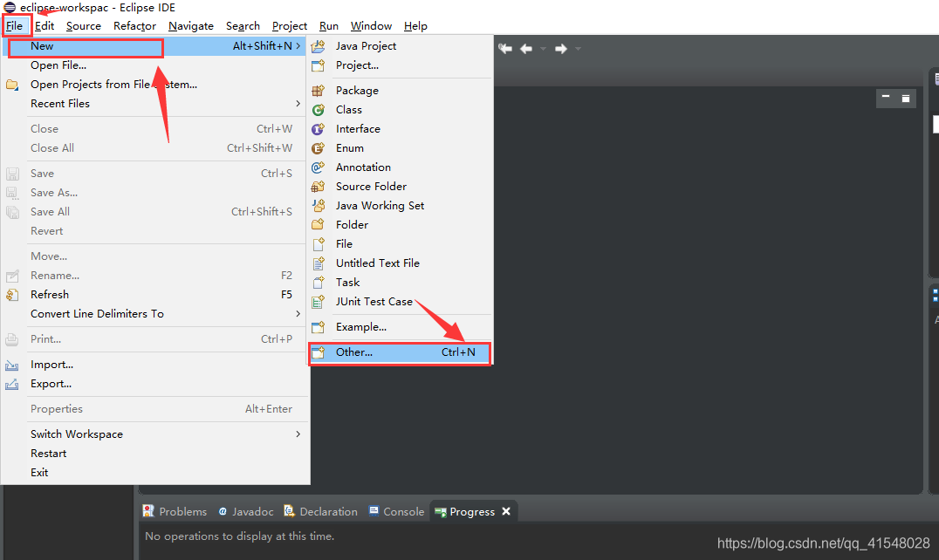Switch to the Javadoc tab
This screenshot has height=560, width=939.
click(x=245, y=511)
